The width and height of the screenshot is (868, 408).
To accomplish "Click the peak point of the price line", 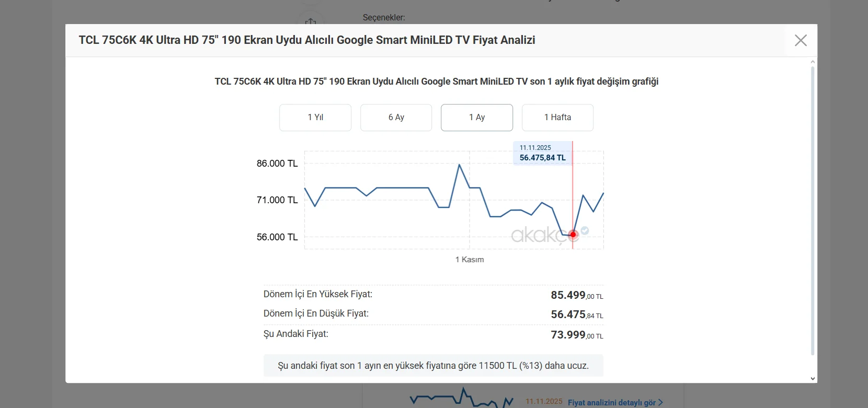I will pyautogui.click(x=460, y=165).
